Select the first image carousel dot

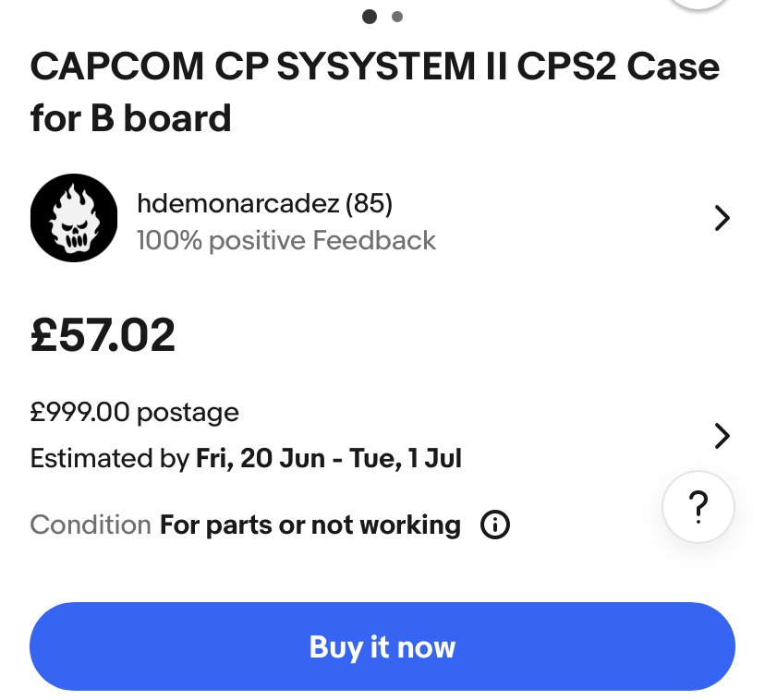coord(370,17)
